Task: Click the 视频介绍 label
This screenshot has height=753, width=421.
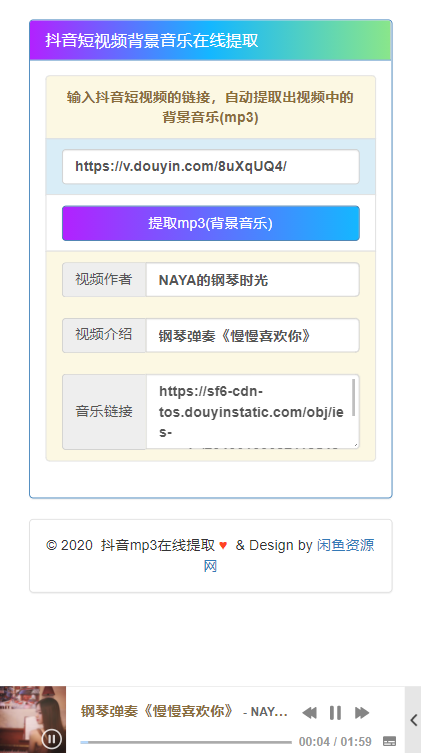Action: pos(104,335)
